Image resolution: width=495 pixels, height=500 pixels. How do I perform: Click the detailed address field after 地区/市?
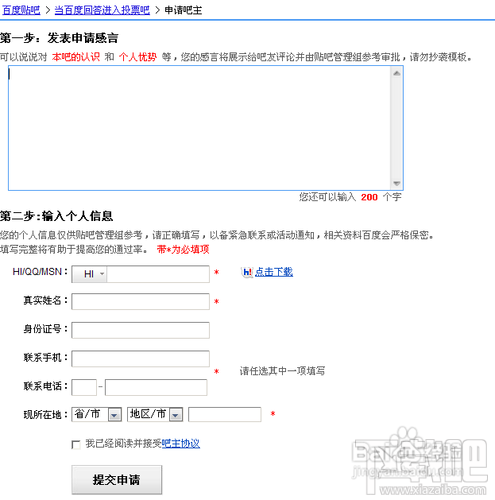[x=225, y=414]
